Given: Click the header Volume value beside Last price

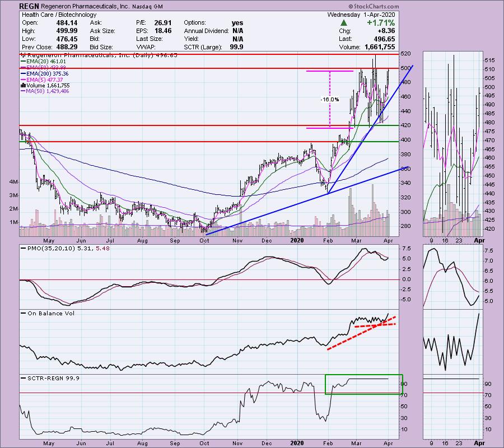Looking at the screenshot, I should pos(380,47).
